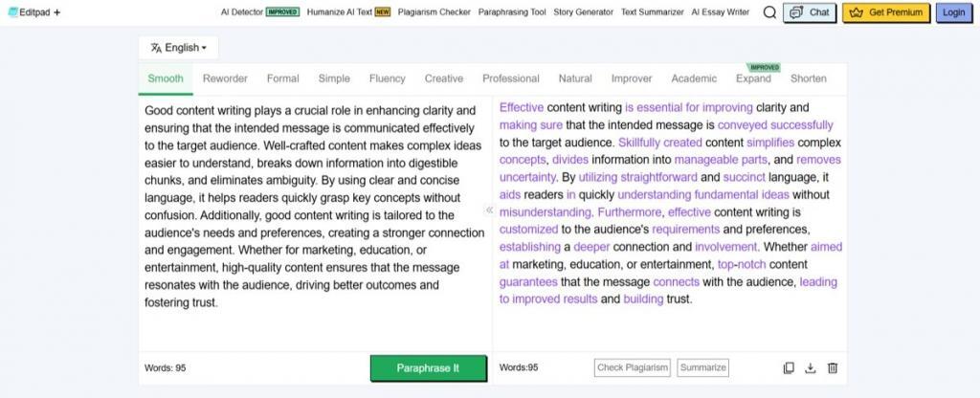Click Get Premium crown button

click(885, 12)
